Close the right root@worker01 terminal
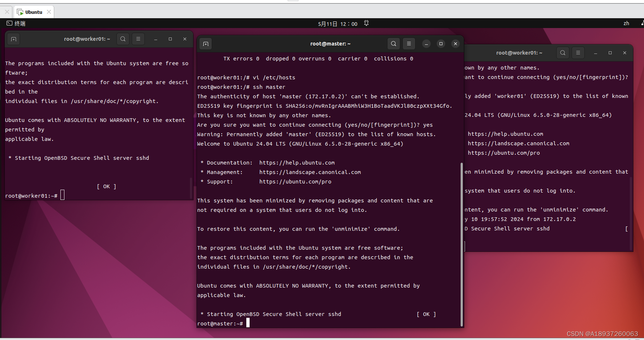The width and height of the screenshot is (644, 340). [624, 53]
